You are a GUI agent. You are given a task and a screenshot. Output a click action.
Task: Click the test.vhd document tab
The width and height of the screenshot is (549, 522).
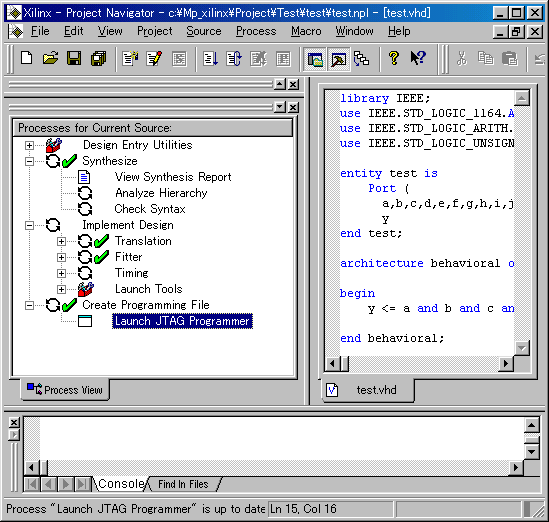pos(368,390)
